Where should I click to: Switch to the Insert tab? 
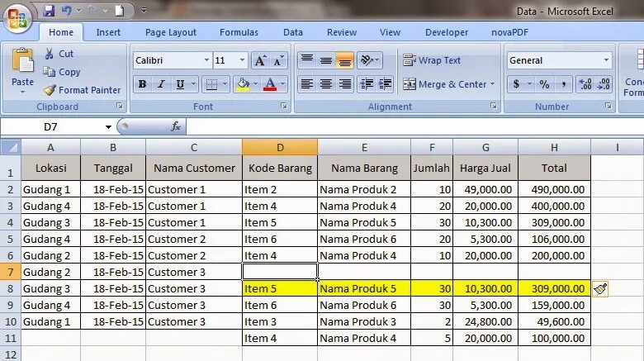108,32
